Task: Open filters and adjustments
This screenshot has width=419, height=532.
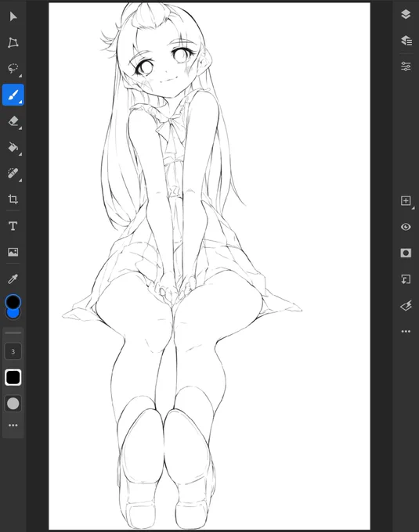Action: click(x=406, y=306)
